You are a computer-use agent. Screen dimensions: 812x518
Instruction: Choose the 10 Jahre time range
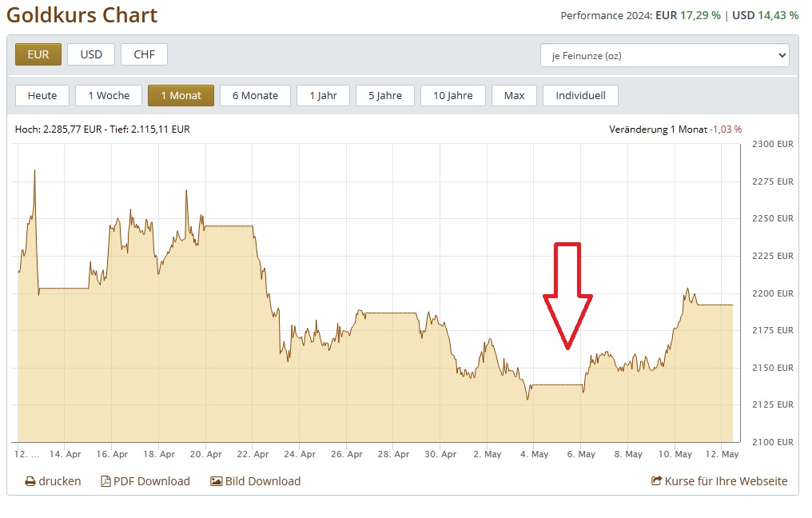(452, 95)
